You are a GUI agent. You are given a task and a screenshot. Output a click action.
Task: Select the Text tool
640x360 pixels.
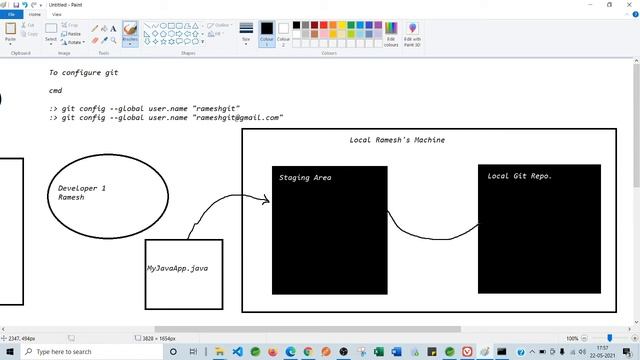(113, 29)
